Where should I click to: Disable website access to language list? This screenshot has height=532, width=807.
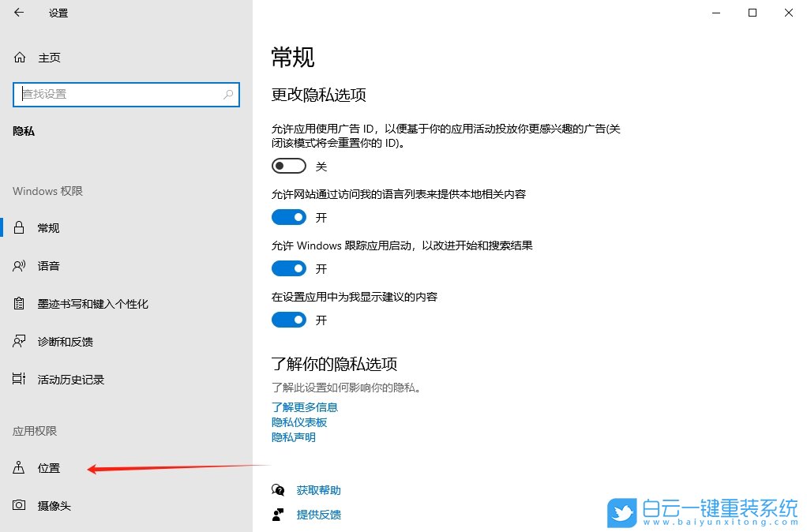click(288, 217)
